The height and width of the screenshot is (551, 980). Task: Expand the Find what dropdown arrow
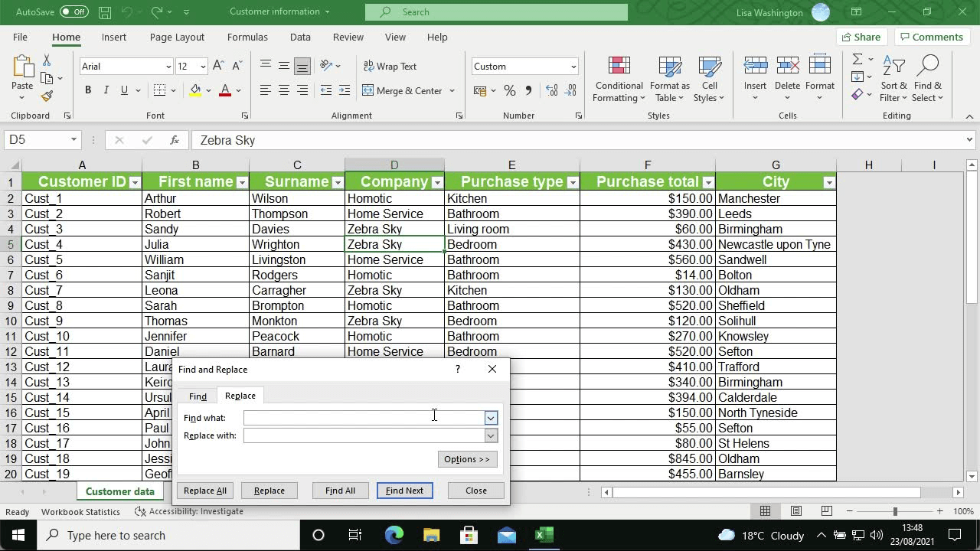(490, 417)
